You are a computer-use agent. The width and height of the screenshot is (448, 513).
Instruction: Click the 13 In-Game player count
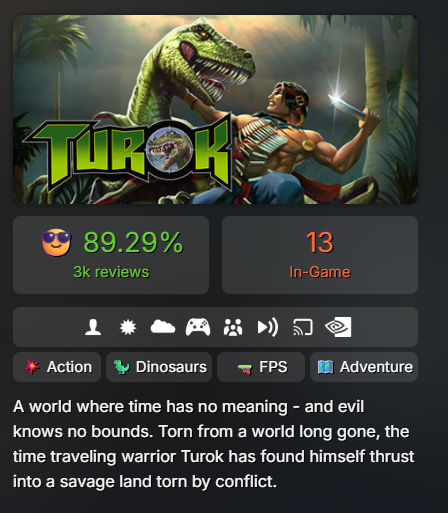[x=320, y=255]
